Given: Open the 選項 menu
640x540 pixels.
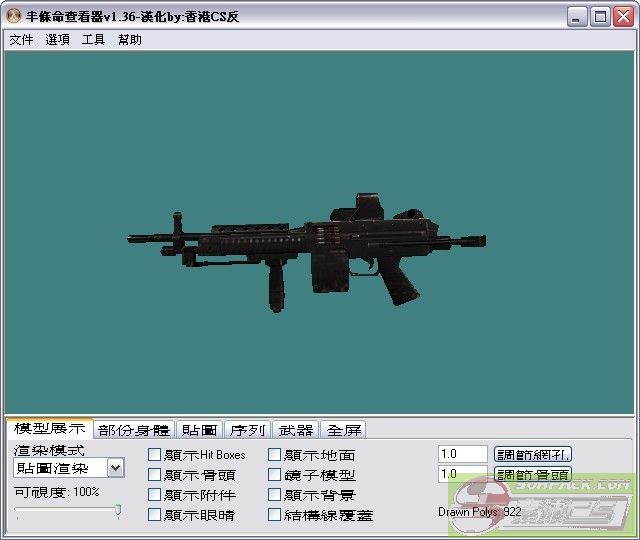Looking at the screenshot, I should tap(57, 40).
